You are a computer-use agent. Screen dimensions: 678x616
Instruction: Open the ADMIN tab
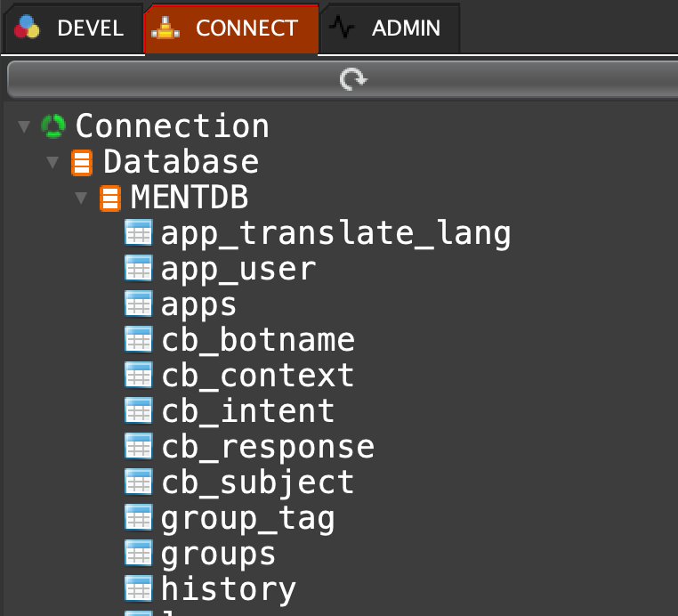[x=390, y=28]
